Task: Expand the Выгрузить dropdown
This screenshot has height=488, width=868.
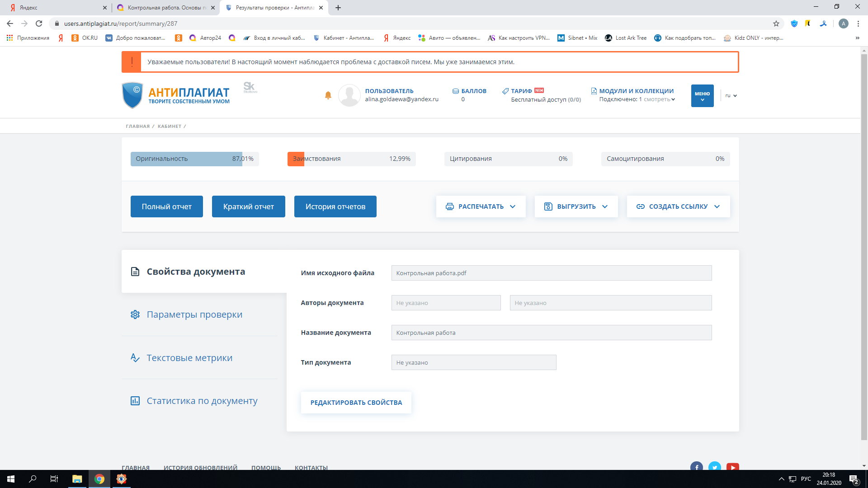Action: [x=576, y=206]
